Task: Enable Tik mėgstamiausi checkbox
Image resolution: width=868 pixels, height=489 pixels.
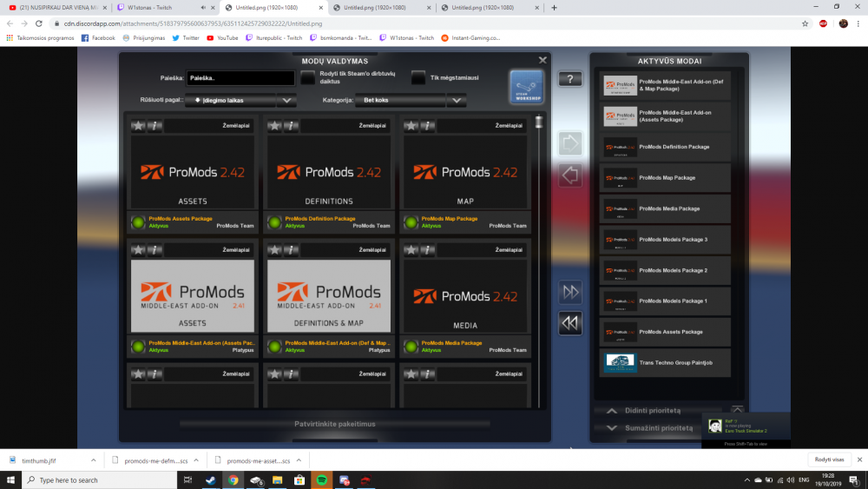Action: click(418, 78)
